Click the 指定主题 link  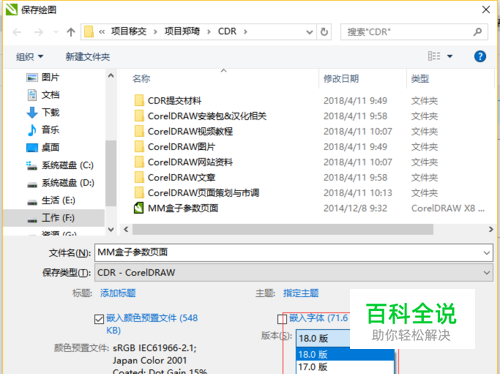tap(301, 293)
